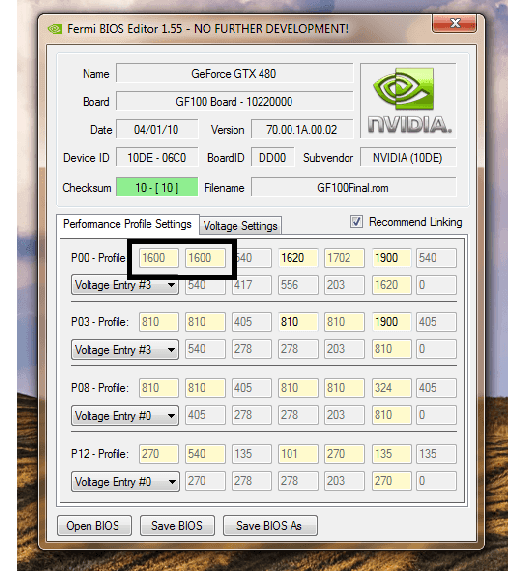Click the P12 top-row 135 field after 540
This screenshot has width=508, height=571.
tap(252, 454)
